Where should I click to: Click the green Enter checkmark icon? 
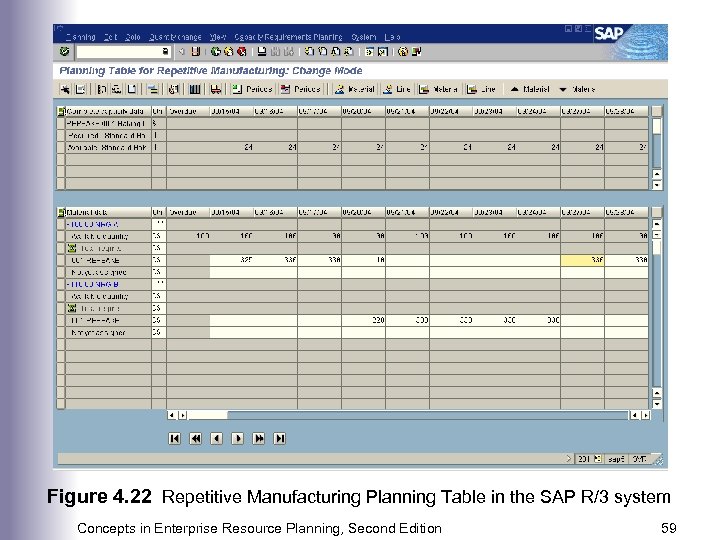[x=64, y=51]
